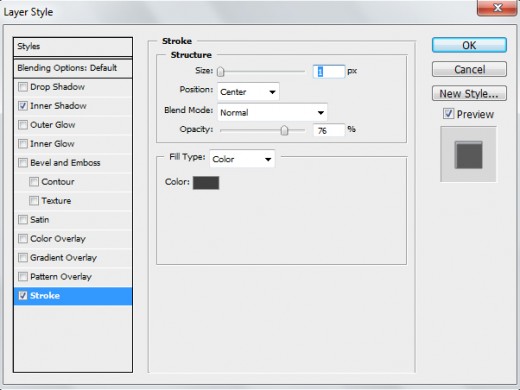Uncheck the Stroke effect checkbox
The height and width of the screenshot is (390, 520).
pos(23,296)
